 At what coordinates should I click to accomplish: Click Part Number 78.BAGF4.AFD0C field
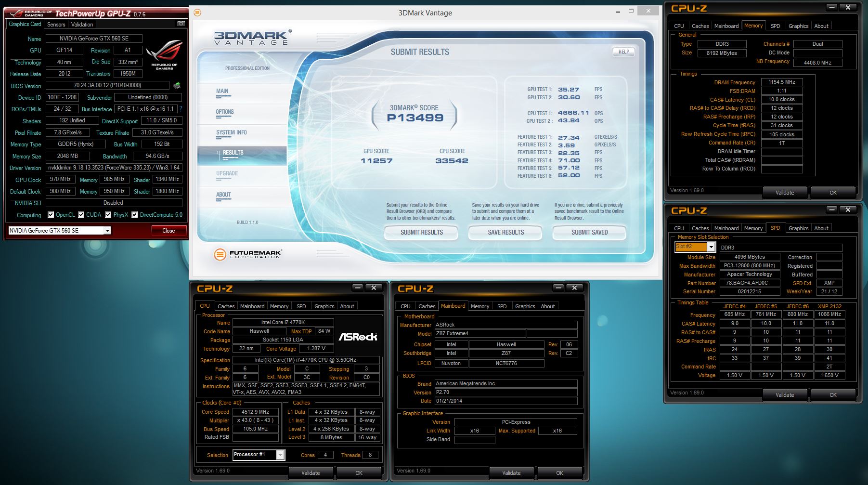click(x=750, y=283)
